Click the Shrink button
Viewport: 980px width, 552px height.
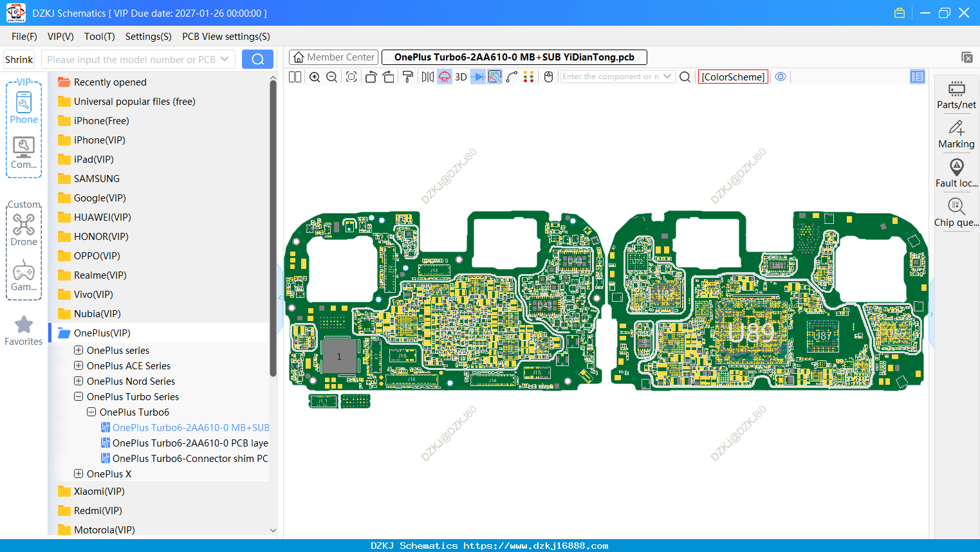19,59
